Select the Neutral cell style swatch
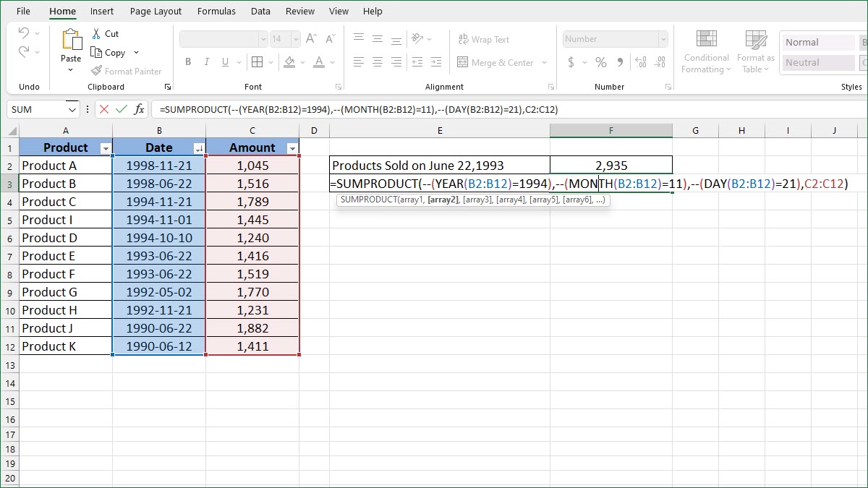This screenshot has width=868, height=488. point(818,63)
